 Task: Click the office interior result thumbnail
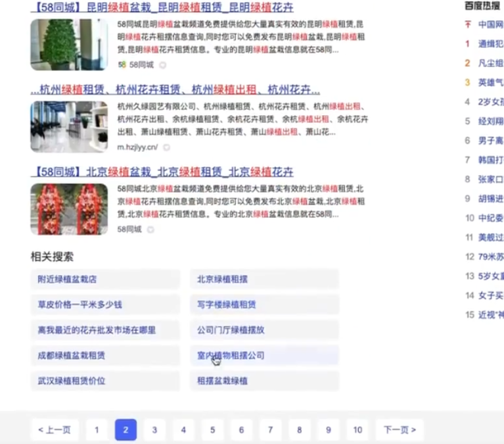click(x=69, y=127)
